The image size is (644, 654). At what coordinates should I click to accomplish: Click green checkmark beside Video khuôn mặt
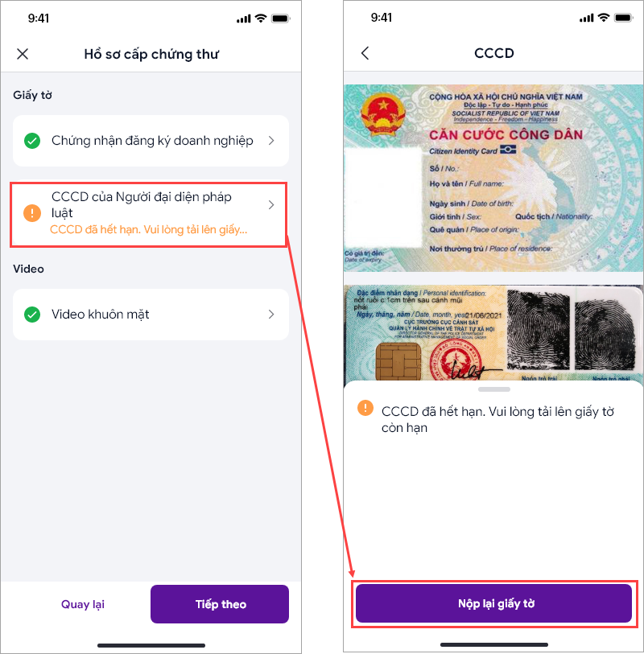32,315
